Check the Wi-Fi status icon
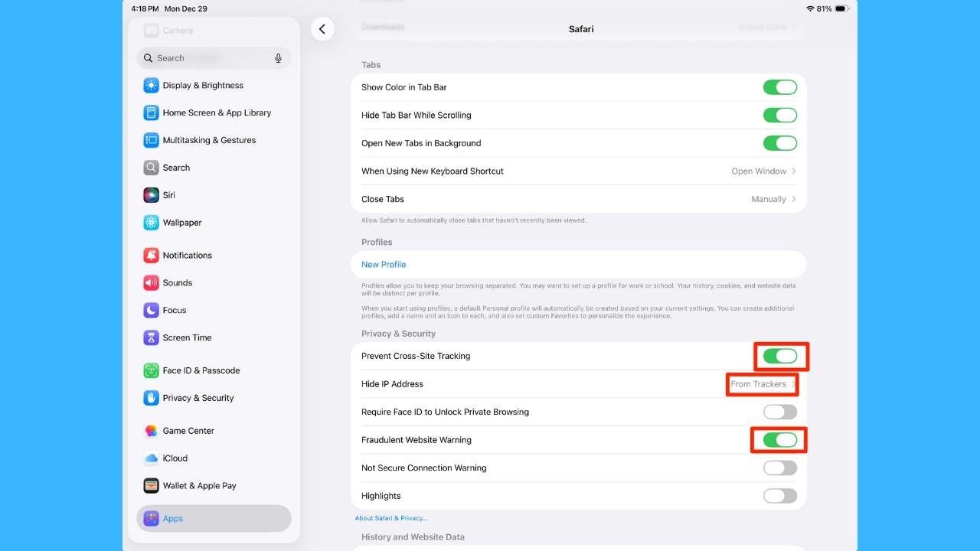Screen dimensions: 980x551 (810, 9)
